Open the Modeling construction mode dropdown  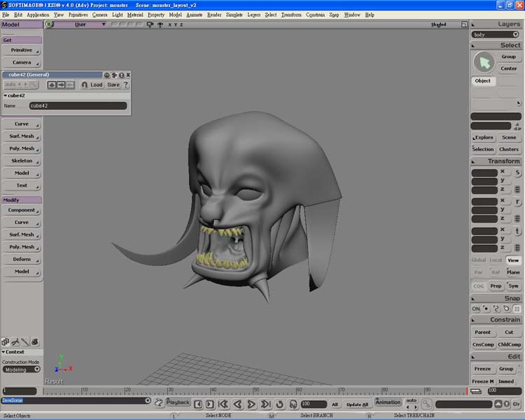[x=22, y=370]
